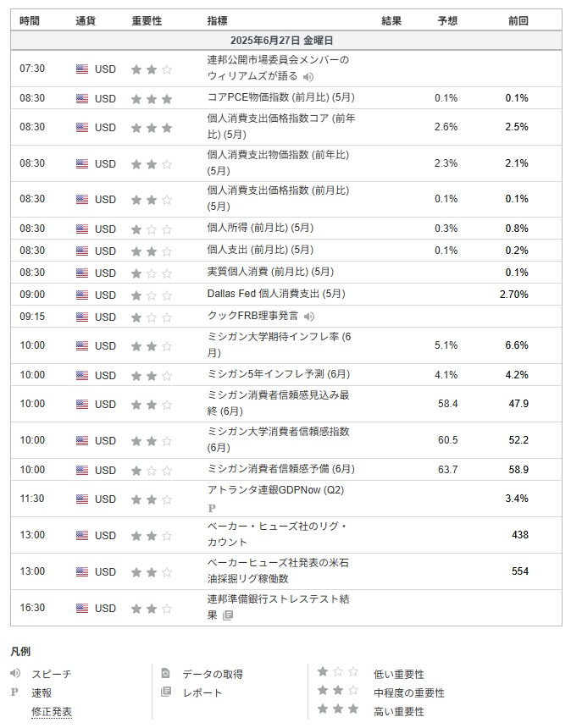The image size is (571, 728).
Task: Click report icon after ストレステスト結果
Action: (x=228, y=615)
